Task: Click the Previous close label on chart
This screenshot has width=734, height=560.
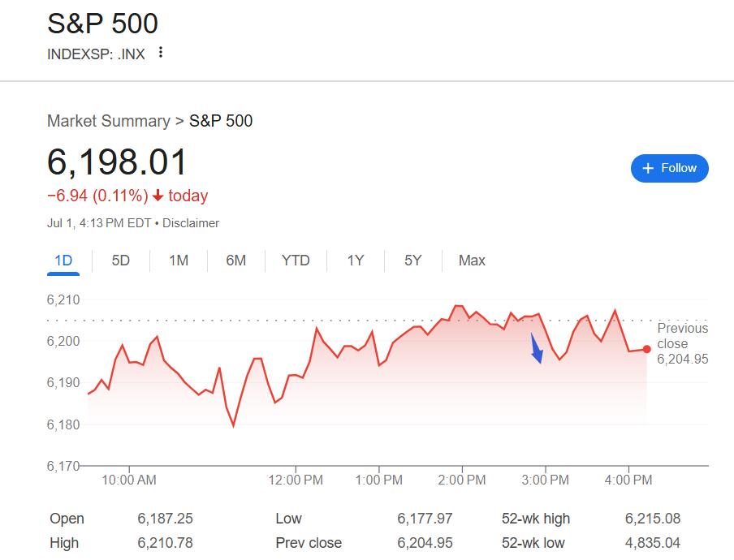Action: tap(682, 336)
